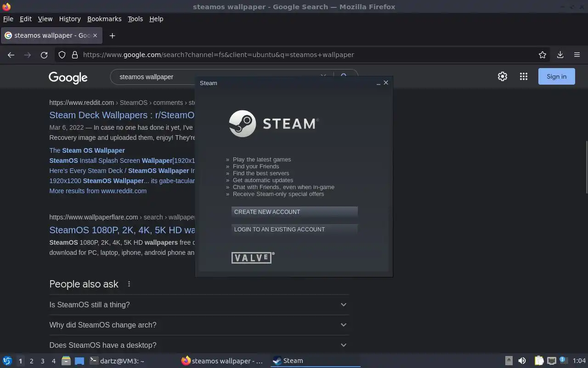Open the Firefox hamburger application menu
The width and height of the screenshot is (588, 368).
577,55
